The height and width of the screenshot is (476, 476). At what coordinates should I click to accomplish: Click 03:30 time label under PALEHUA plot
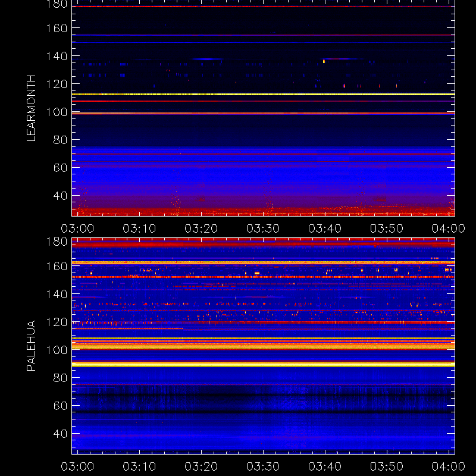click(263, 466)
